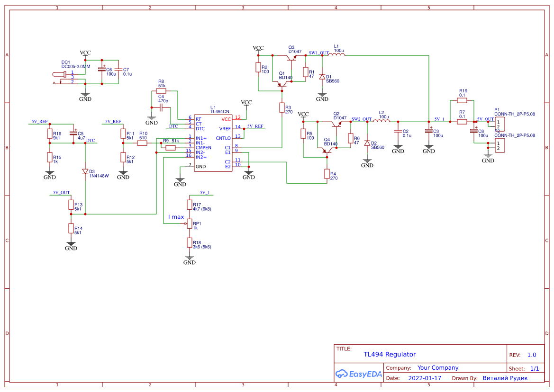Screen dimensions: 554x392
Task: Select the C2 0.1u capacitor symbol
Action: click(x=398, y=131)
